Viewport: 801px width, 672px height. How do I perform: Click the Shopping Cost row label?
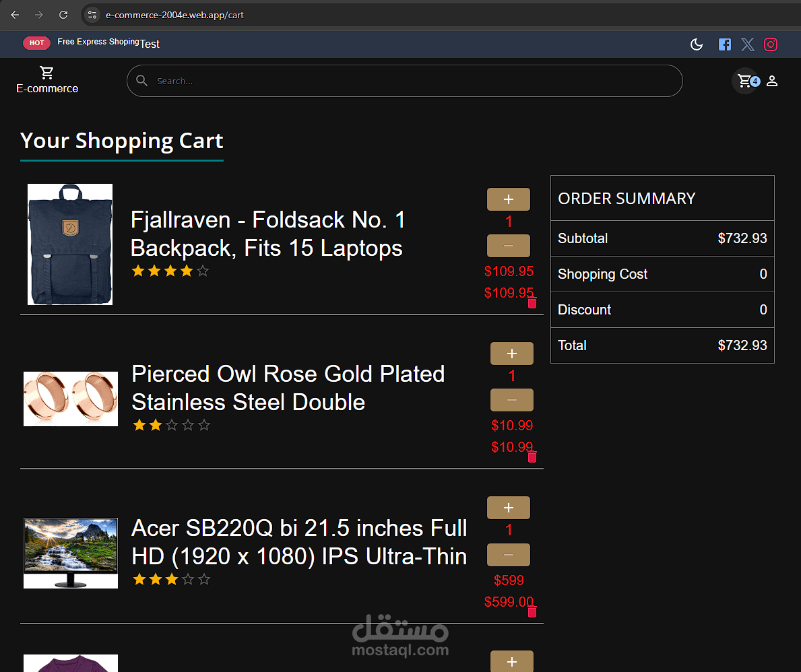(x=602, y=274)
